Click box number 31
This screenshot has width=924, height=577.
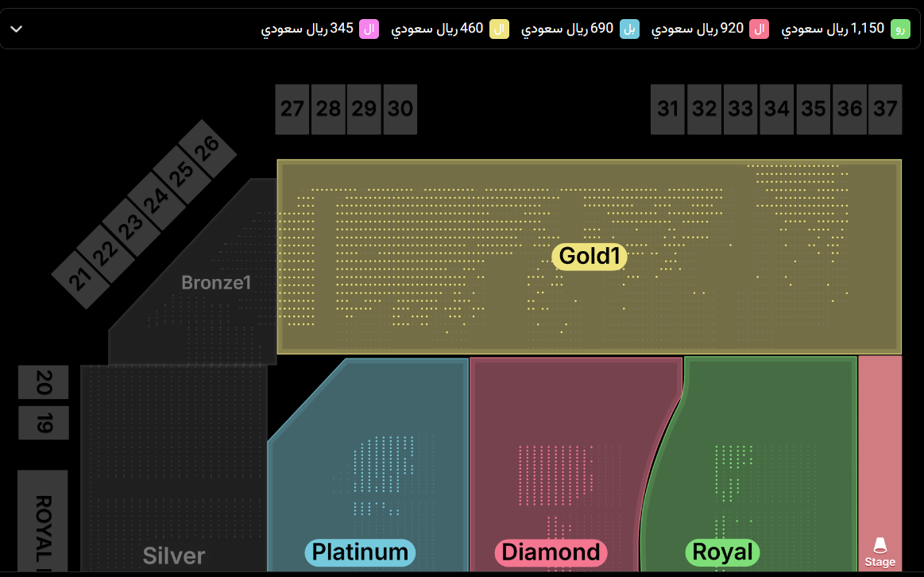coord(668,109)
